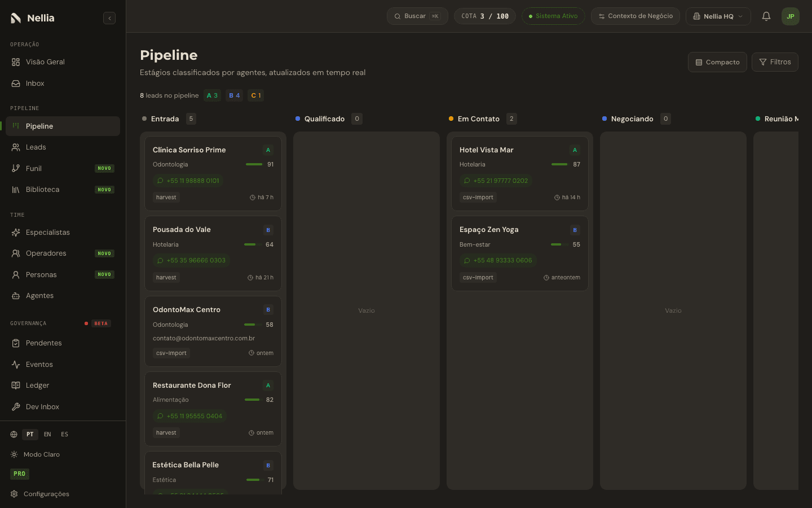This screenshot has height=508, width=812.
Task: Select PT language
Action: tap(30, 435)
